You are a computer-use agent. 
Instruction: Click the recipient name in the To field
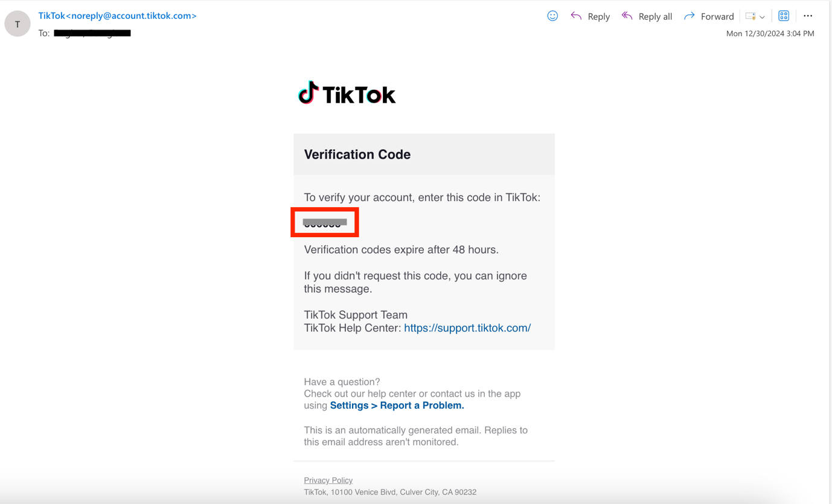click(91, 33)
